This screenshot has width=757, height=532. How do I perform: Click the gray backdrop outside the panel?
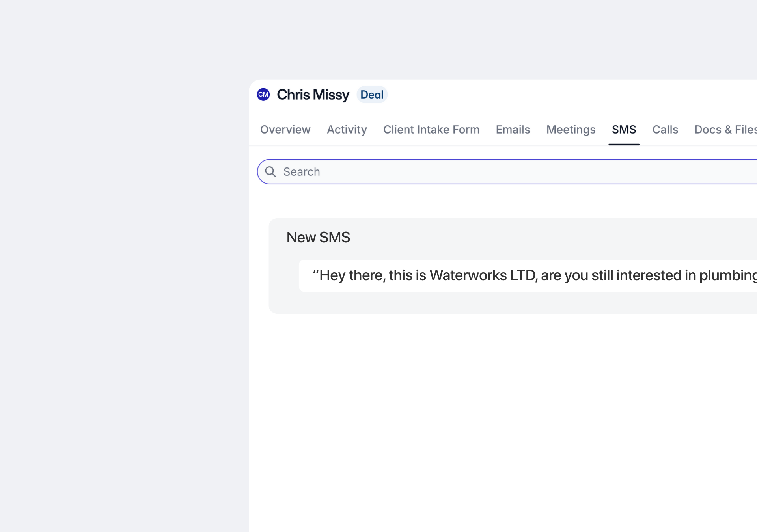[118, 276]
